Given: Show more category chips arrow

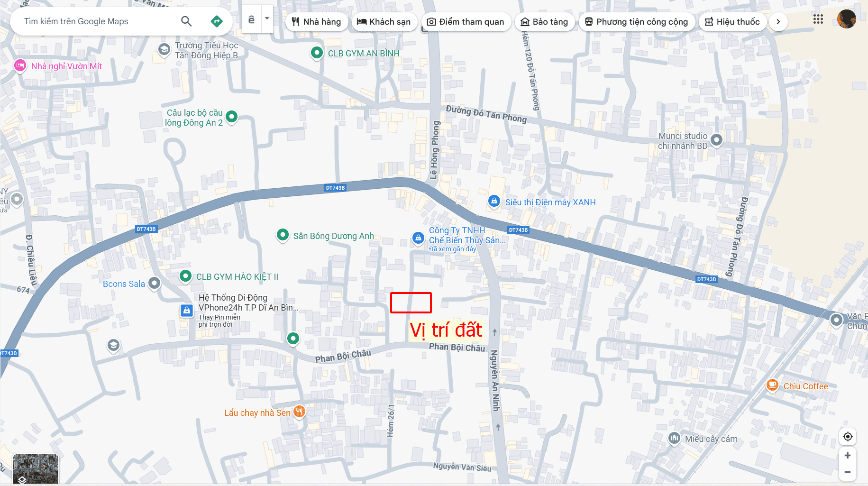Looking at the screenshot, I should pyautogui.click(x=778, y=22).
